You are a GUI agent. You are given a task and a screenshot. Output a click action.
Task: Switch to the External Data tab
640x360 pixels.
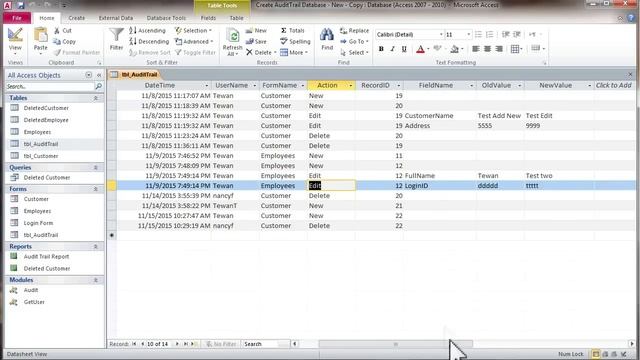(116, 18)
